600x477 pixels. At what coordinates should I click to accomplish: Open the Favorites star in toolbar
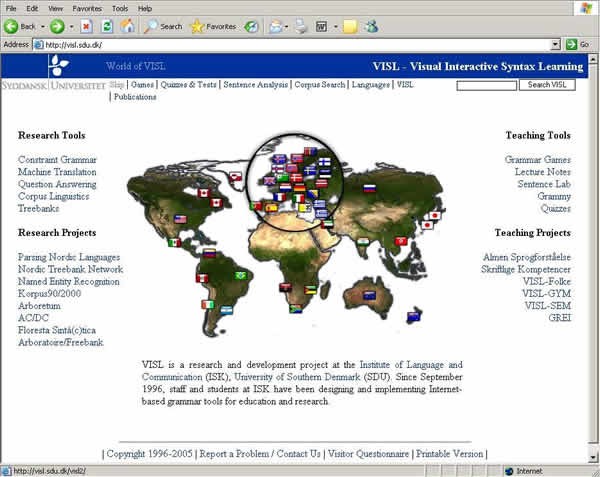213,26
